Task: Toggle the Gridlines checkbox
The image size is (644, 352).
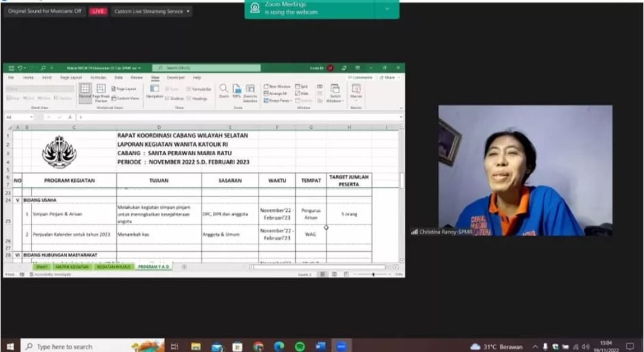Action: click(167, 98)
